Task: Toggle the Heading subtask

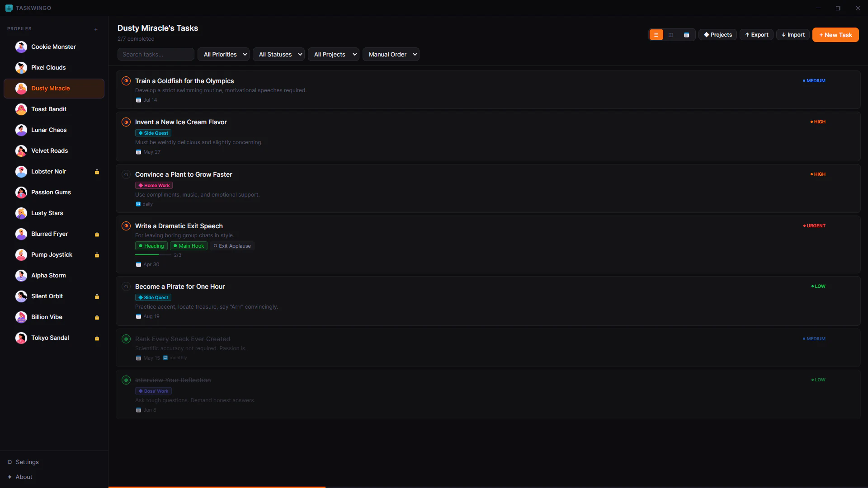Action: click(x=151, y=246)
